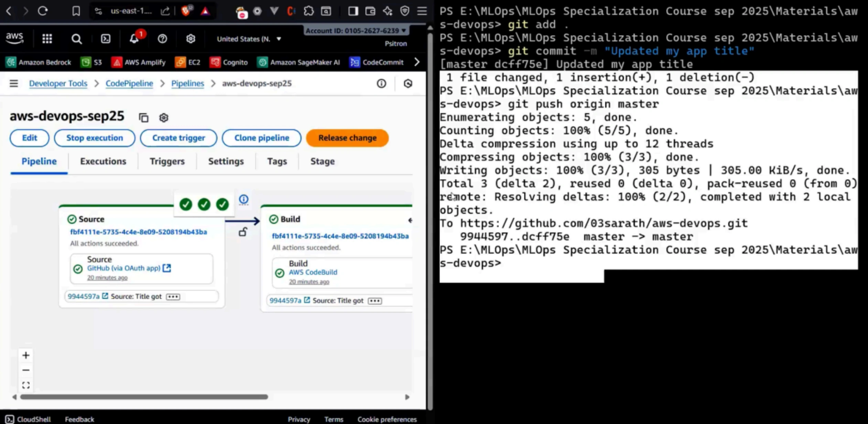Zoom out of the pipeline diagram
This screenshot has height=424, width=868.
(x=26, y=370)
